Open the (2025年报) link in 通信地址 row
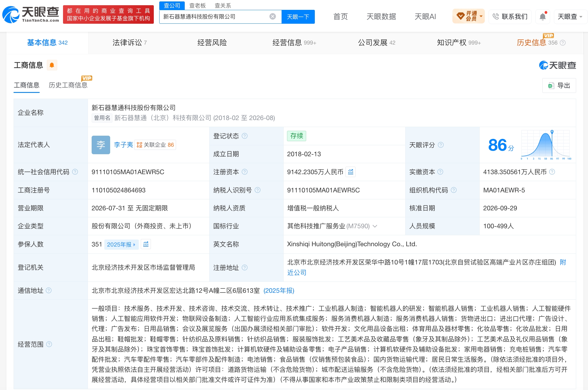 tap(279, 290)
